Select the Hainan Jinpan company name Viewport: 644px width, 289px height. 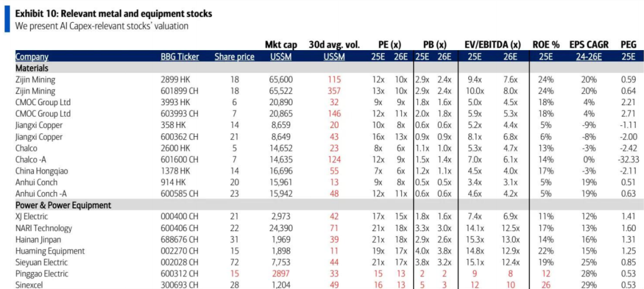pyautogui.click(x=39, y=239)
